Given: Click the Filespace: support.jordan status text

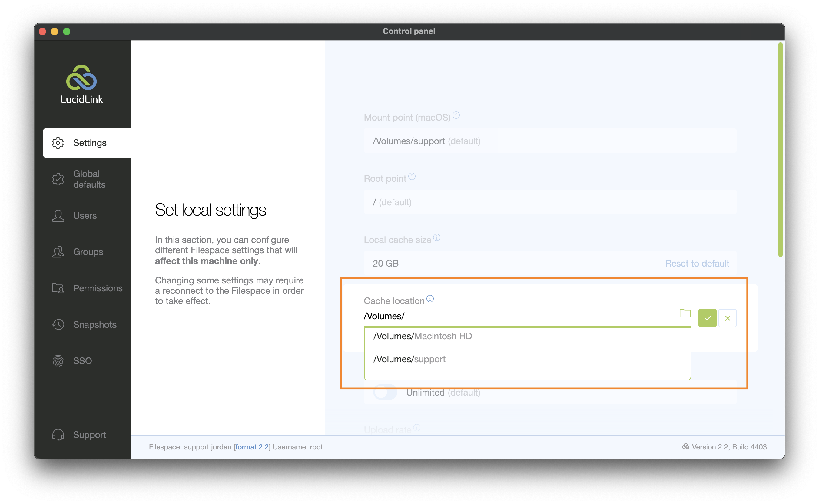Looking at the screenshot, I should tap(190, 447).
